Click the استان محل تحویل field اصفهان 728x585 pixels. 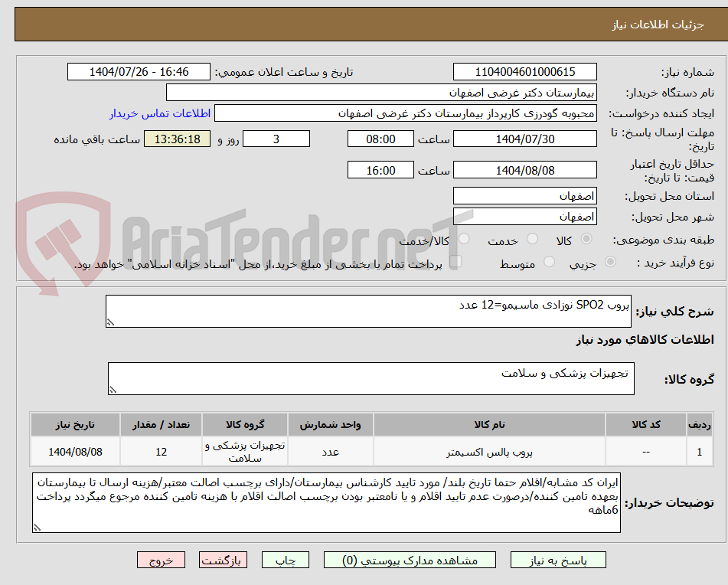pos(524,196)
